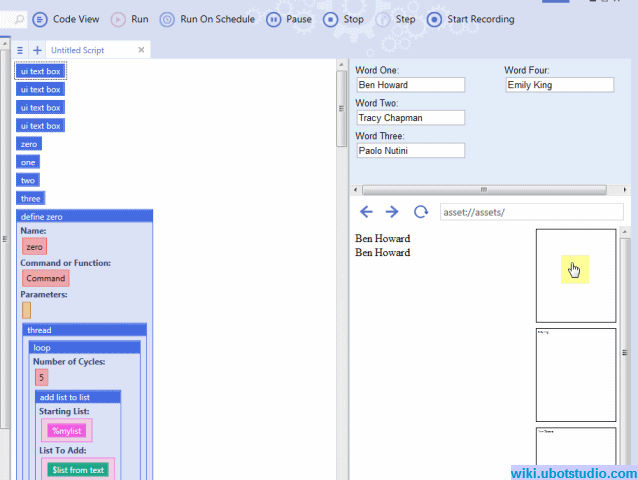This screenshot has width=638, height=480.
Task: Click the Word One text field
Action: coord(411,85)
